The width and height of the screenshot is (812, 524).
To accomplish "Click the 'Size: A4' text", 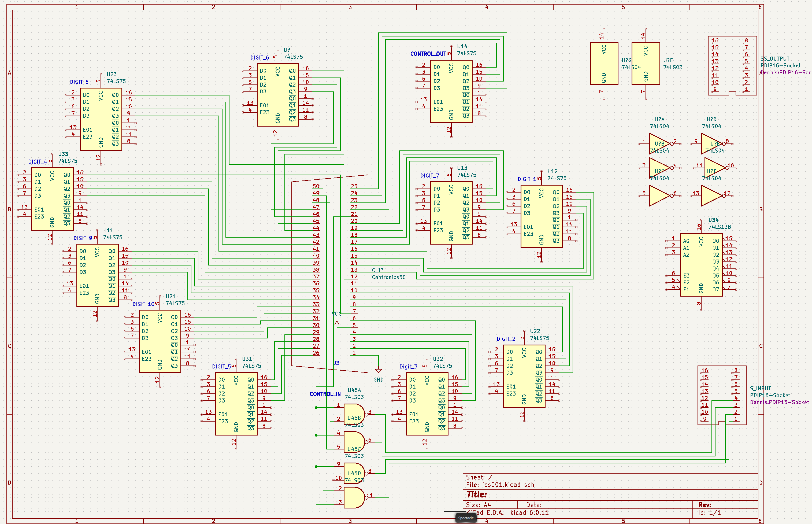I will (479, 505).
